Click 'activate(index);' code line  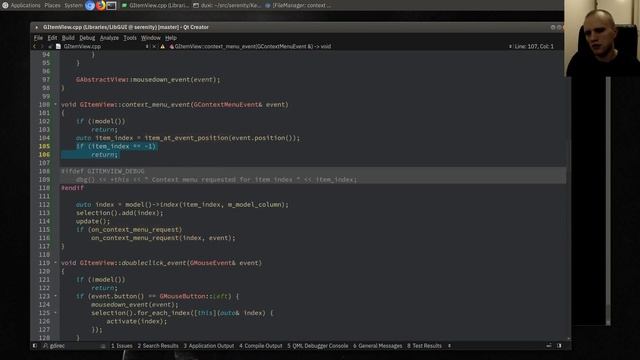(137, 321)
